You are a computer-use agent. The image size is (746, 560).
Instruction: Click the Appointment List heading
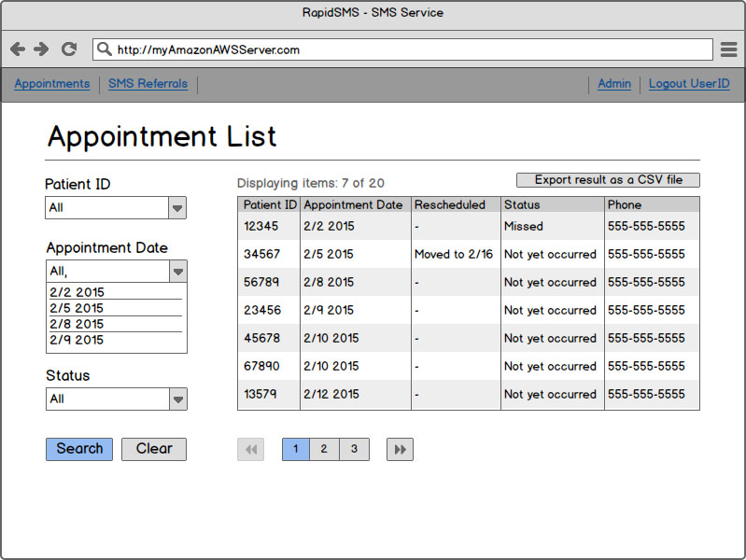pyautogui.click(x=162, y=137)
